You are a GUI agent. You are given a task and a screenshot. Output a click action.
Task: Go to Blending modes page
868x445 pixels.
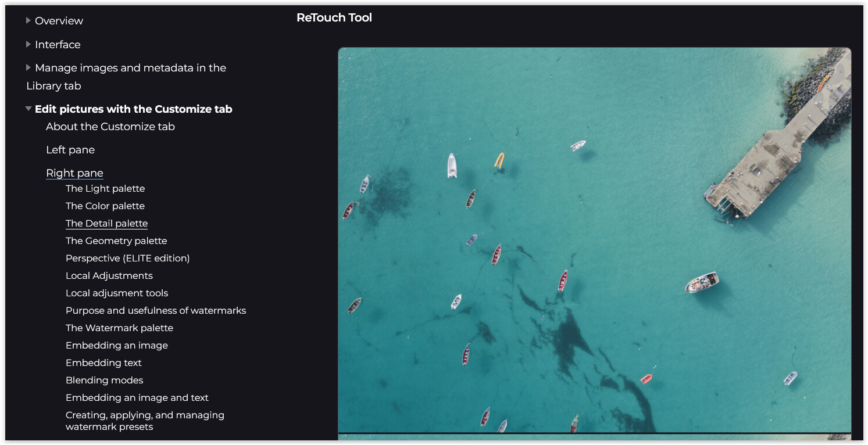(x=104, y=381)
